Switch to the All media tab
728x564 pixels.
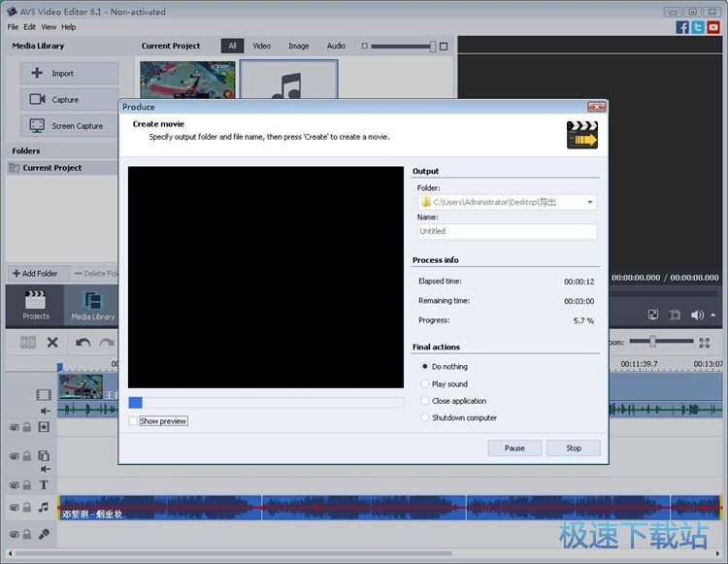[x=232, y=46]
